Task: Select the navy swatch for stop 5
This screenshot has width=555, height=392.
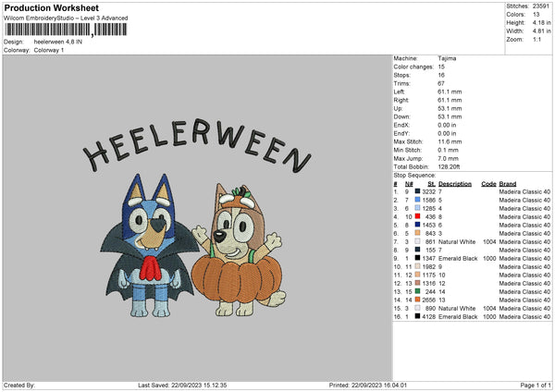Action: coord(419,225)
